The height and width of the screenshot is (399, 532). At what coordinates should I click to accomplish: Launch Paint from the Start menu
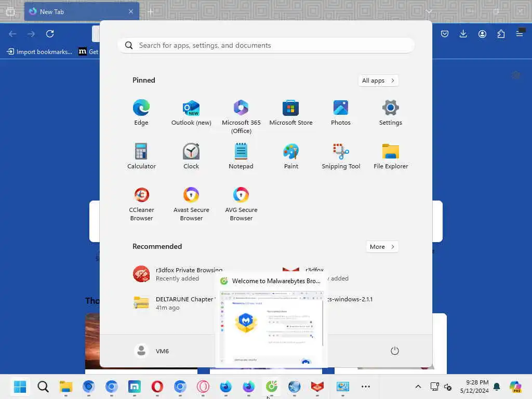coord(291,156)
